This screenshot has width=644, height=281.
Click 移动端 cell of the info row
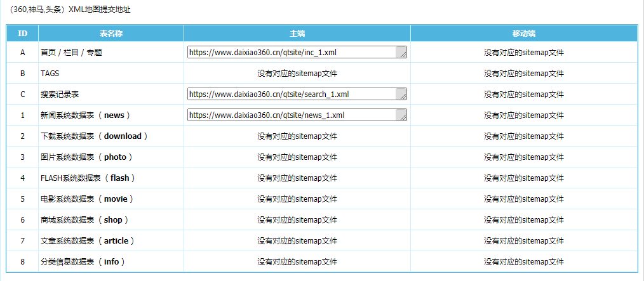coord(524,262)
